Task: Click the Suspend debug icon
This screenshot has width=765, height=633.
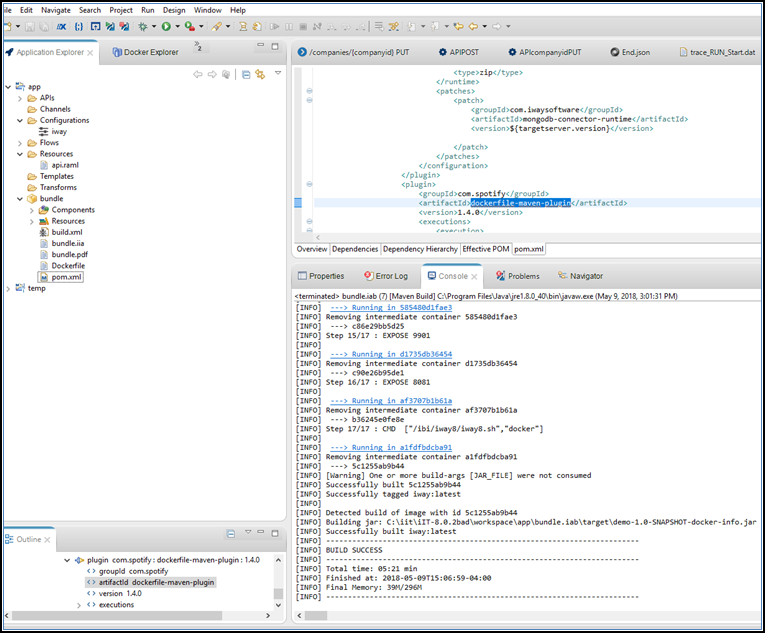Action: 289,26
